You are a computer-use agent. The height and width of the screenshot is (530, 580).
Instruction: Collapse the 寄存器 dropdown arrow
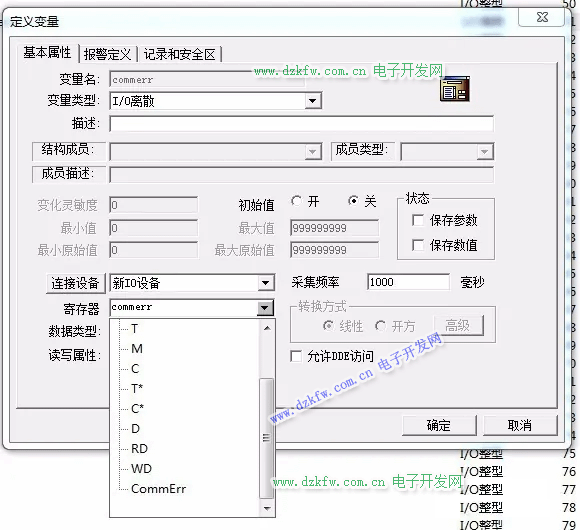pos(265,307)
